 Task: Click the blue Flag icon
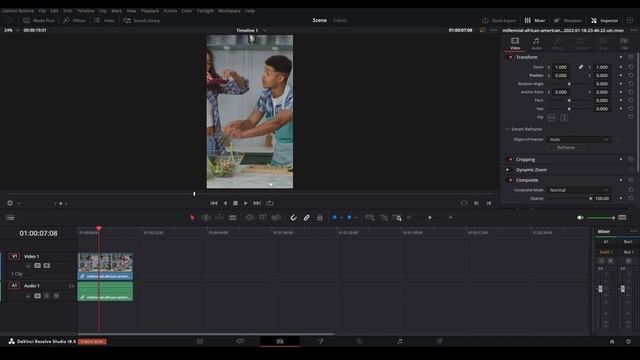point(334,218)
